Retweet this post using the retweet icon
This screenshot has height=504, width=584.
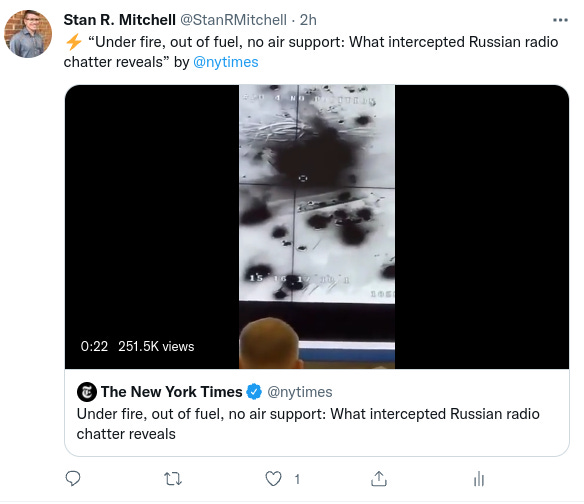click(x=173, y=479)
